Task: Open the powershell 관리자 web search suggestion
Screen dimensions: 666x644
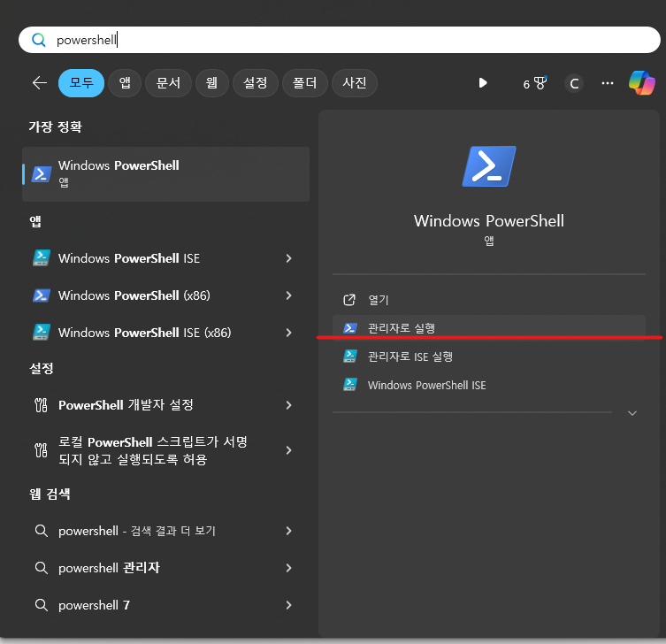Action: 165,568
